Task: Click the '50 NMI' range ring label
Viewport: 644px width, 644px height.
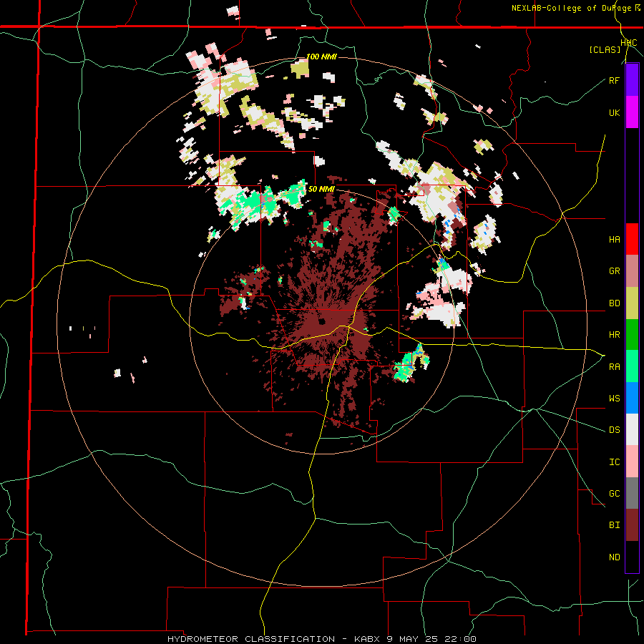Action: (321, 190)
